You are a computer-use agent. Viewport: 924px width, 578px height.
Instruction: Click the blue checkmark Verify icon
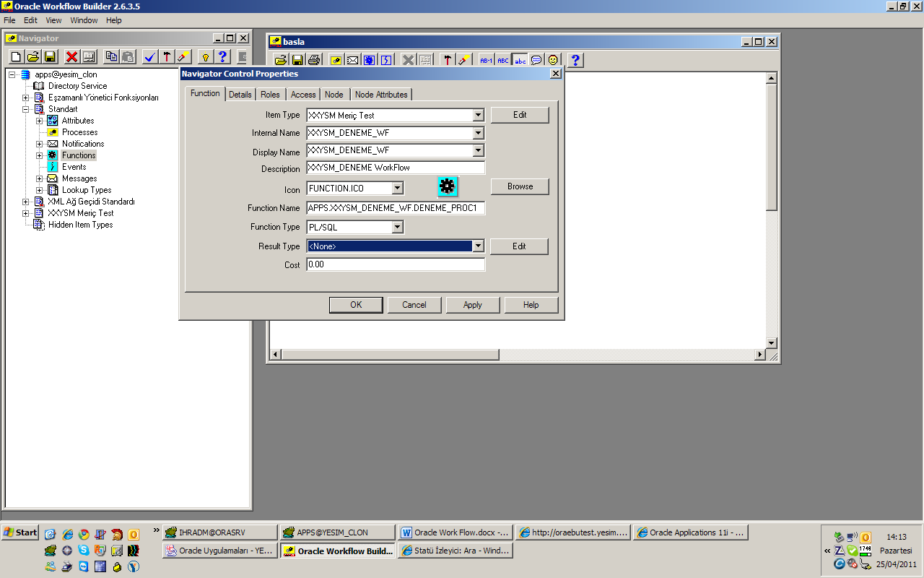[150, 56]
